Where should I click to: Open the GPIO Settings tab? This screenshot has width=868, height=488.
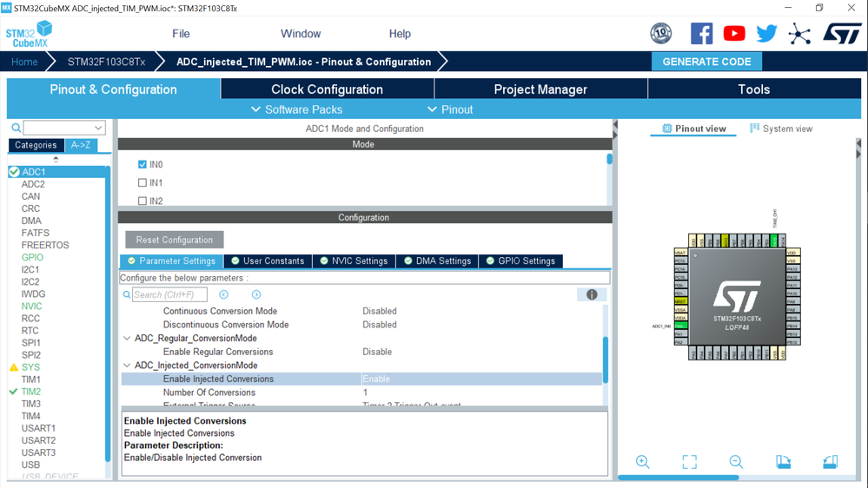click(x=521, y=261)
